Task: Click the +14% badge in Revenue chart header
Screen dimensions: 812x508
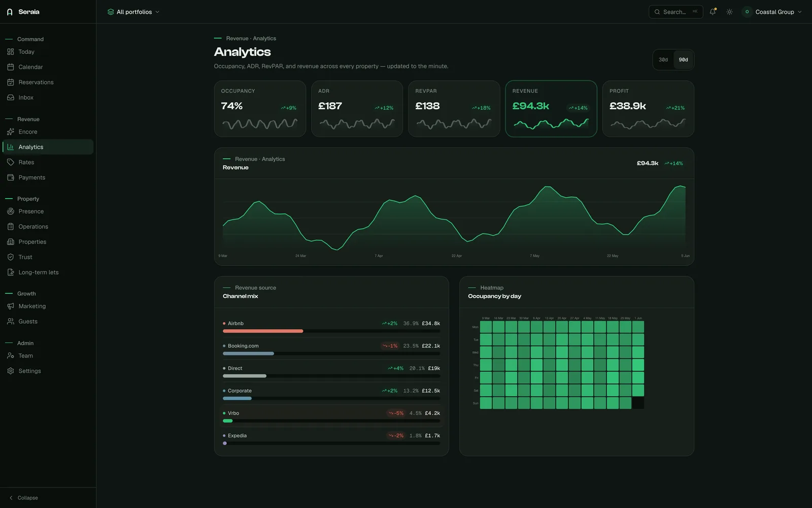Action: pos(673,164)
